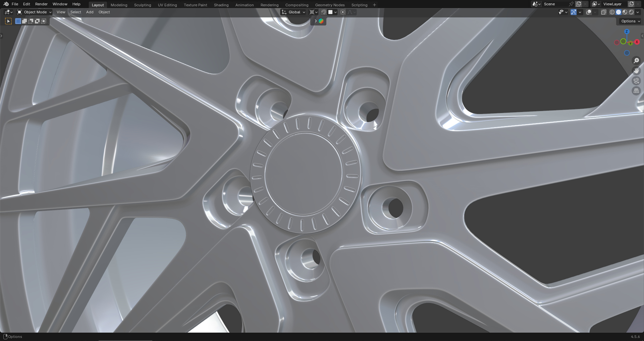Open the Blender logo app menu
Image resolution: width=644 pixels, height=341 pixels.
click(x=6, y=4)
